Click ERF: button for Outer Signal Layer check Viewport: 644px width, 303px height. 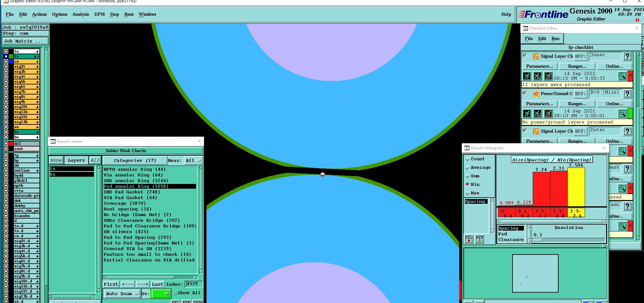(580, 131)
